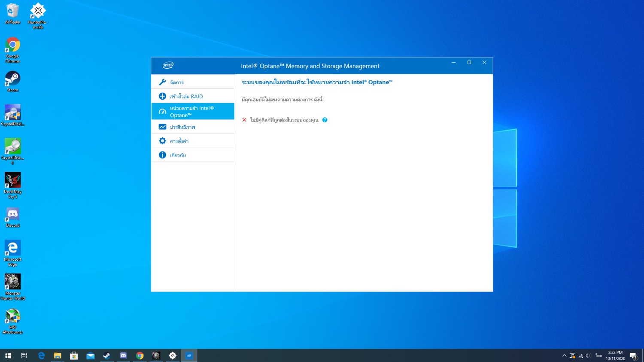644x362 pixels.
Task: Open การตั้งค่า (Settings) in the sidebar
Action: [x=193, y=141]
